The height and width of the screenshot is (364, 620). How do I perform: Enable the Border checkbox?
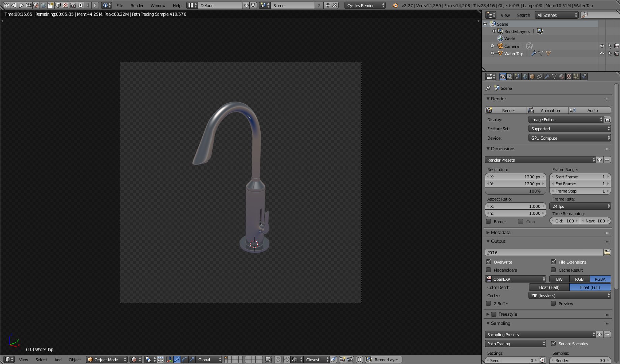point(489,221)
